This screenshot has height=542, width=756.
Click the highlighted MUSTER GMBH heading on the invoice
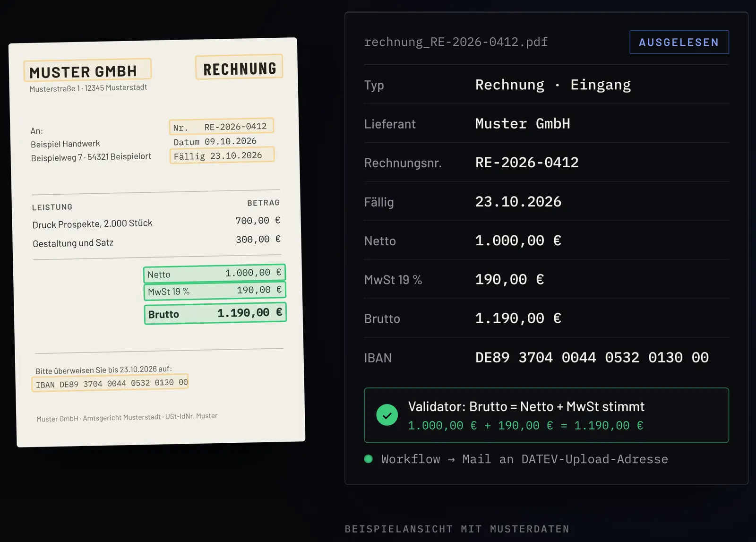pyautogui.click(x=87, y=70)
